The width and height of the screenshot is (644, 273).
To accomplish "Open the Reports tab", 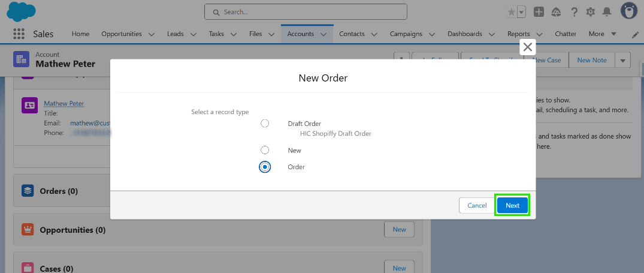I will tap(519, 34).
